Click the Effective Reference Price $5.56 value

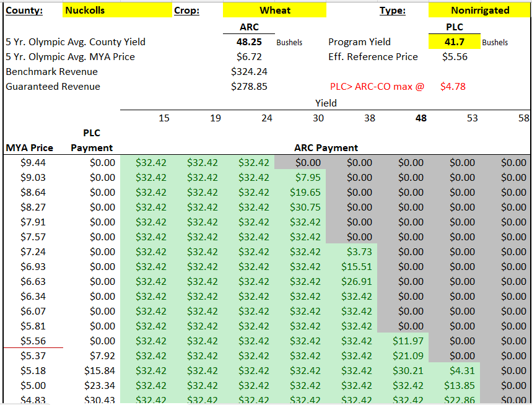click(x=455, y=57)
